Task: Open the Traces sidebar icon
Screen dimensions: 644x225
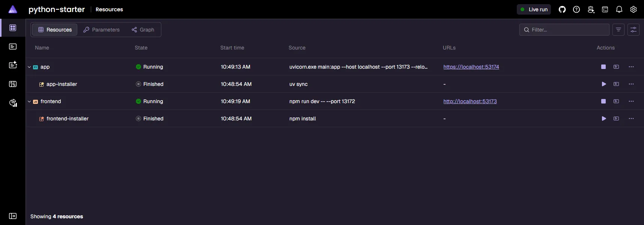Action: click(x=13, y=84)
